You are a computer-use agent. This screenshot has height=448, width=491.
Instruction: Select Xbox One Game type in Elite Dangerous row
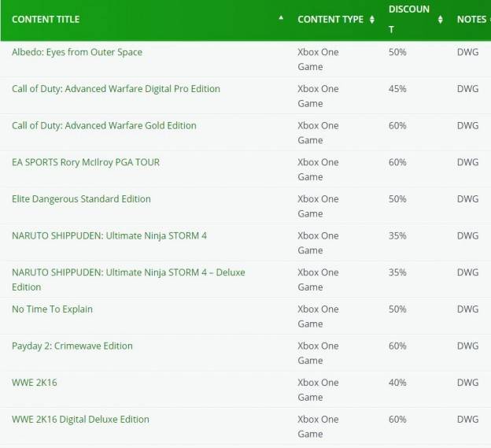point(318,206)
